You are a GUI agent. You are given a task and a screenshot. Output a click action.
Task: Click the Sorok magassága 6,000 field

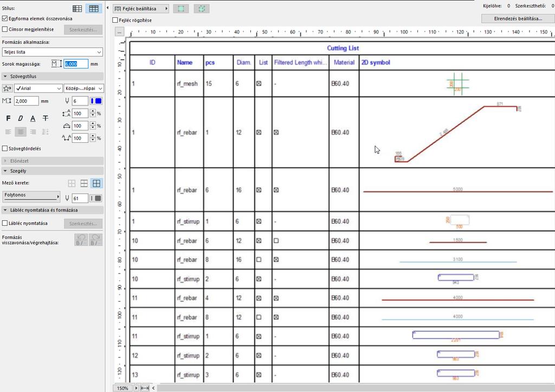coord(76,64)
